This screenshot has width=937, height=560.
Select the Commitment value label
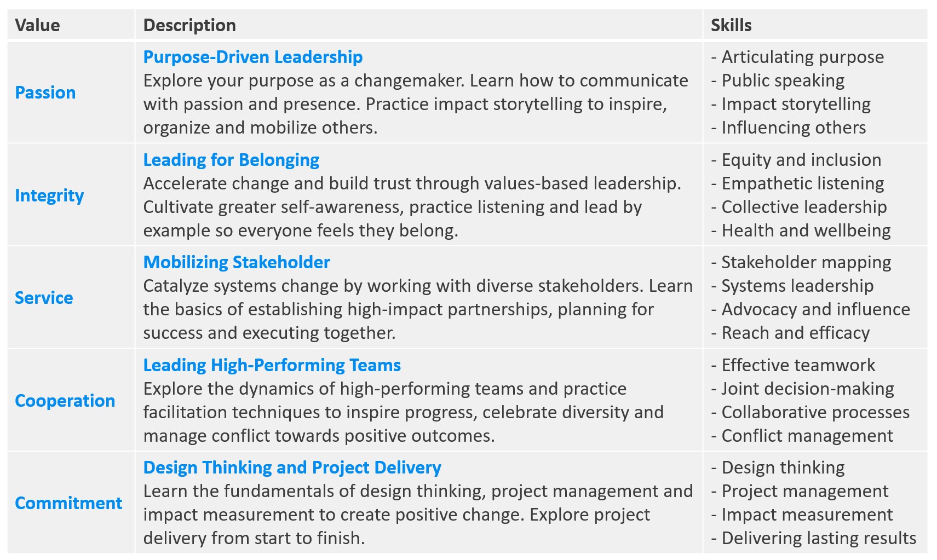click(68, 503)
